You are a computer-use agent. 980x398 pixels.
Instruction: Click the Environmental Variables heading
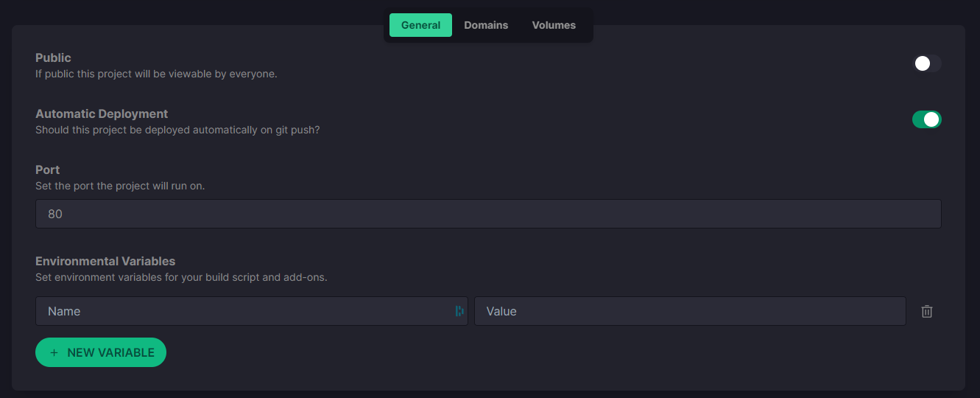[105, 261]
